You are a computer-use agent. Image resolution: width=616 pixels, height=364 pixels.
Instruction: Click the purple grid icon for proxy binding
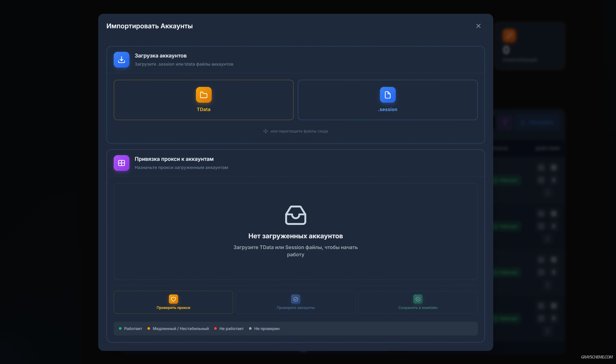pyautogui.click(x=121, y=163)
